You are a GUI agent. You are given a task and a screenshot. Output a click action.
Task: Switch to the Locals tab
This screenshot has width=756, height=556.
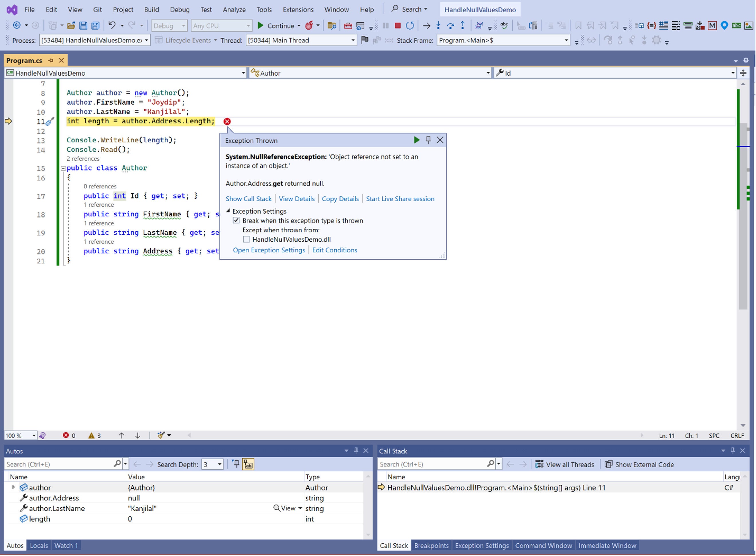click(x=39, y=545)
